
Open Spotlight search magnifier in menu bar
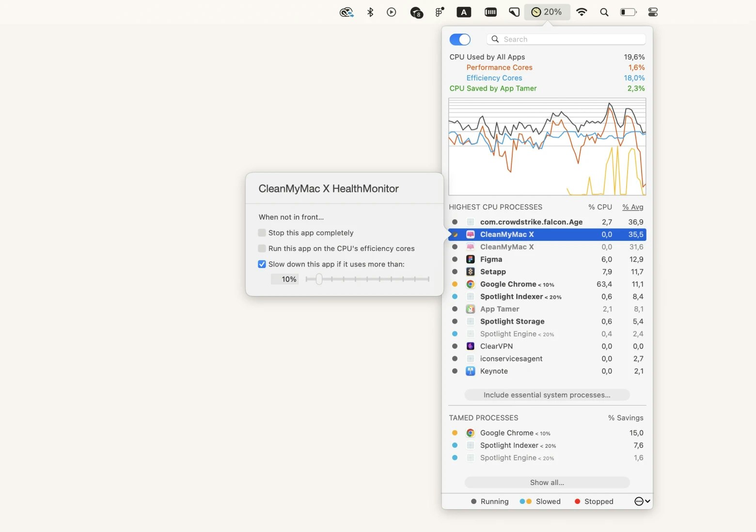coord(604,12)
